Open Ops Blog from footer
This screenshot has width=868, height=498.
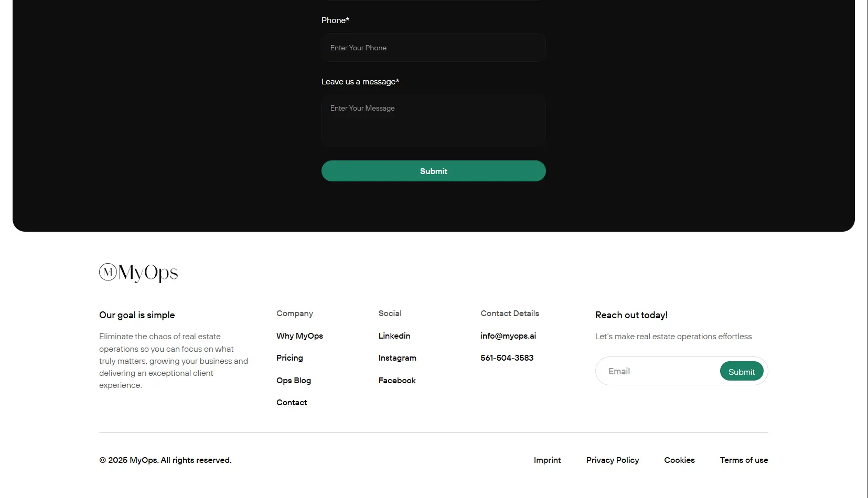[x=293, y=381]
